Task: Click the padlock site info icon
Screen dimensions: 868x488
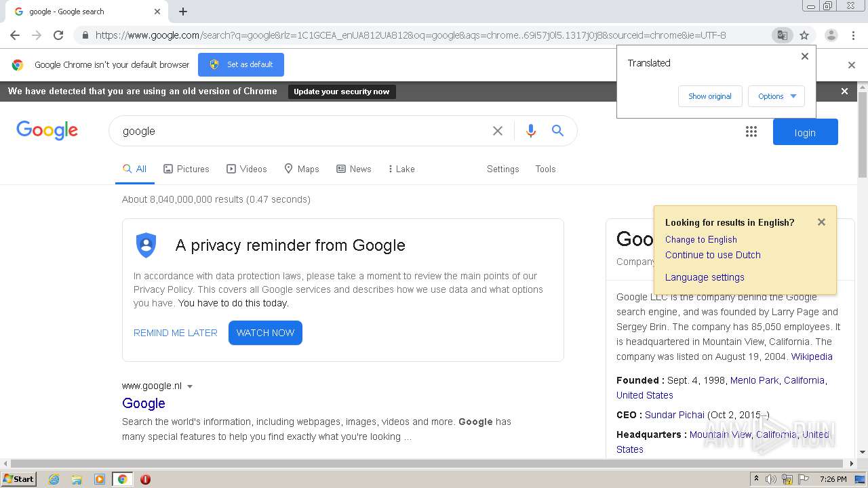Action: (85, 35)
